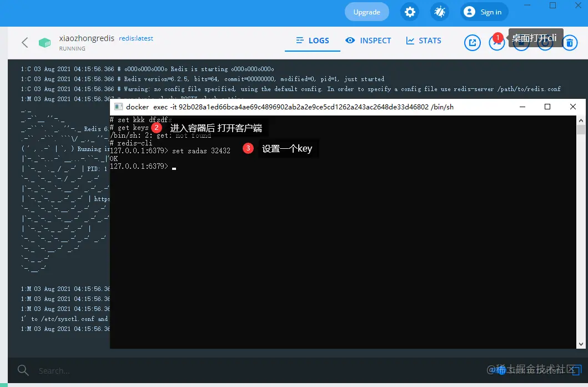
Task: Delete the container with the trash icon
Action: (569, 43)
